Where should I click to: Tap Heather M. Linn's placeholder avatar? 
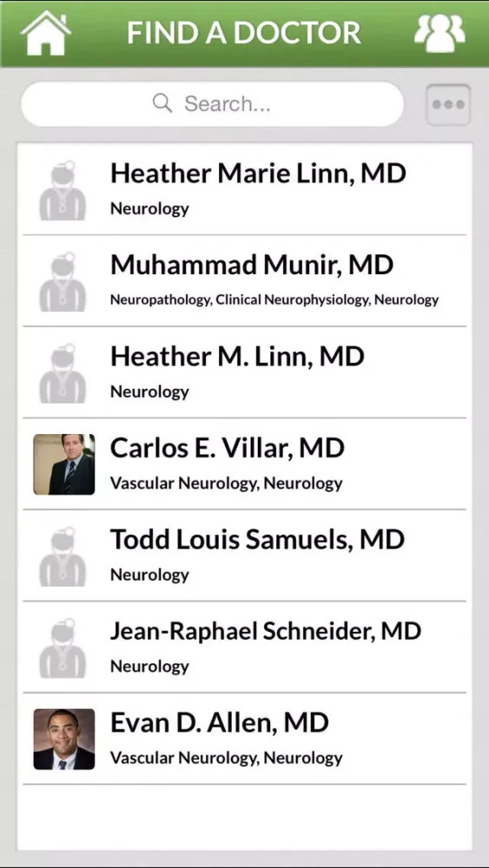pos(63,372)
